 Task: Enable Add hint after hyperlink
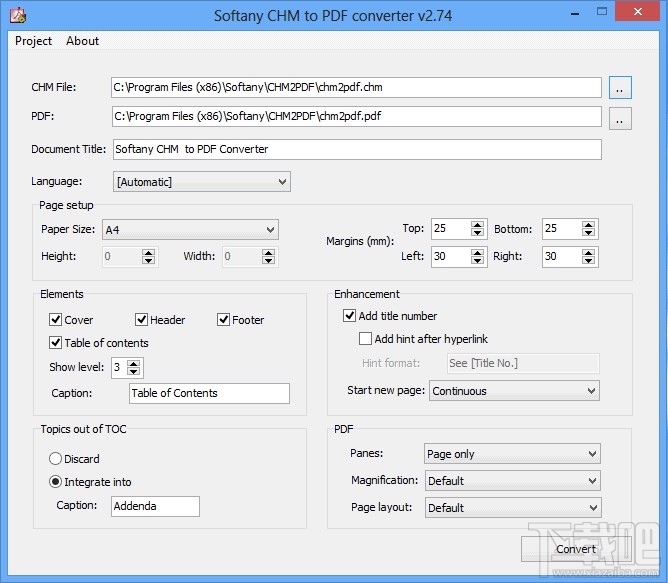tap(365, 338)
